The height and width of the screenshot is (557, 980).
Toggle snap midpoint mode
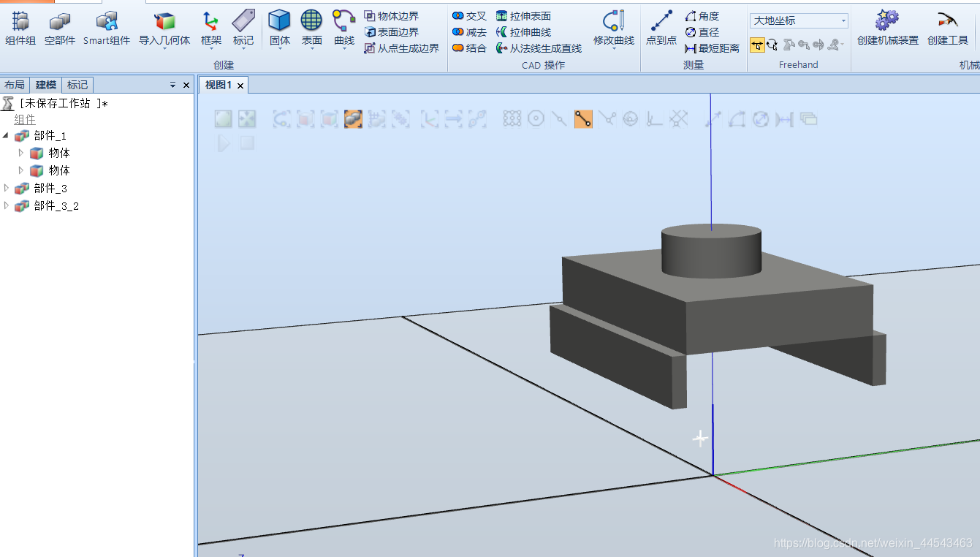[x=559, y=118]
